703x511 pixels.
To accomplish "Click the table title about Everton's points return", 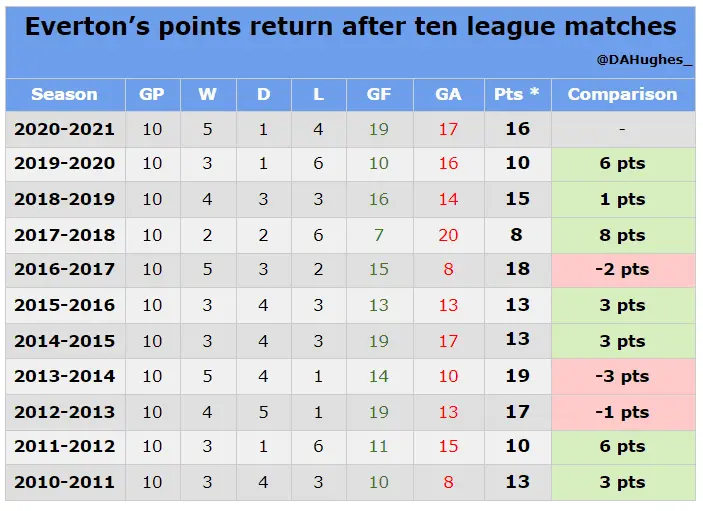I will [x=351, y=27].
